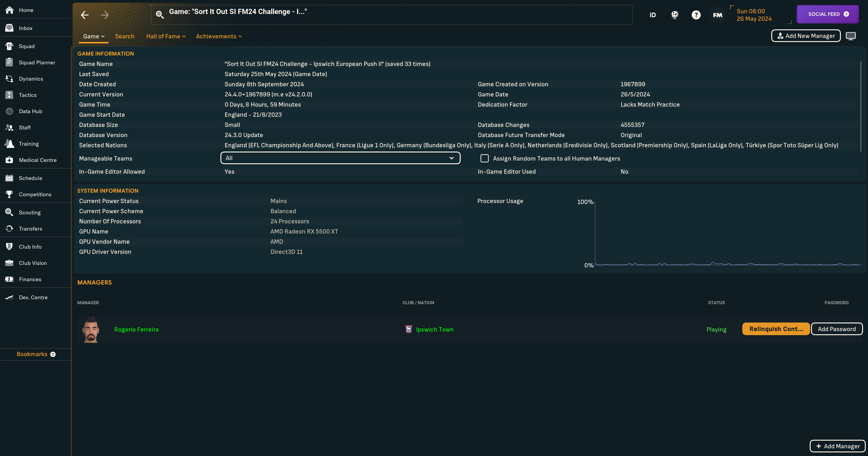Open Squad Planner in sidebar
Screen dimensions: 868x456
pos(37,62)
